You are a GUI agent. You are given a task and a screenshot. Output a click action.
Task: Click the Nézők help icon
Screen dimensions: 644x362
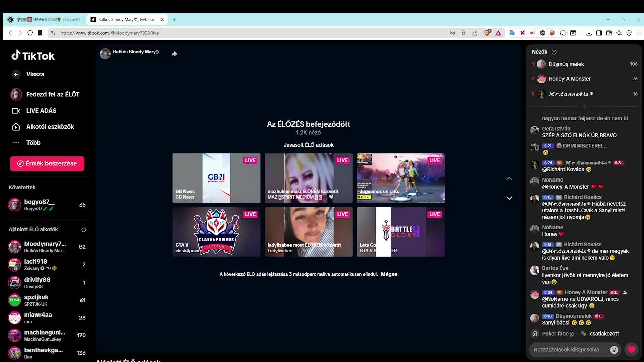pos(554,52)
